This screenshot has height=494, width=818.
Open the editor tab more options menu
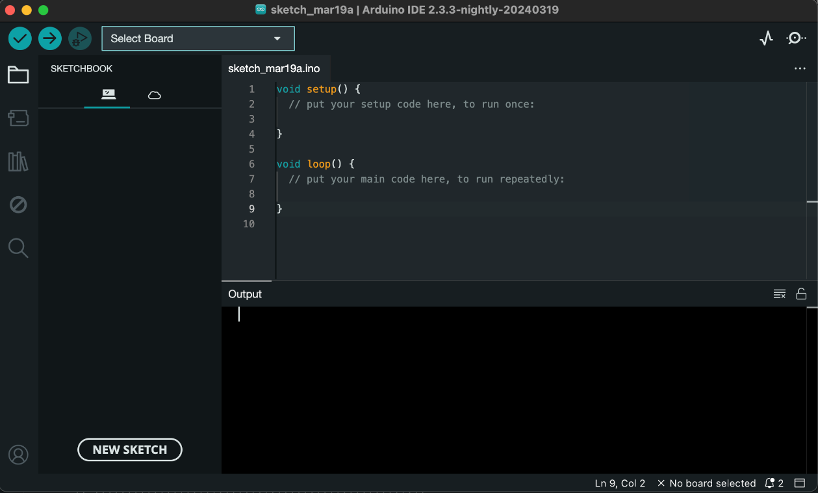click(799, 69)
